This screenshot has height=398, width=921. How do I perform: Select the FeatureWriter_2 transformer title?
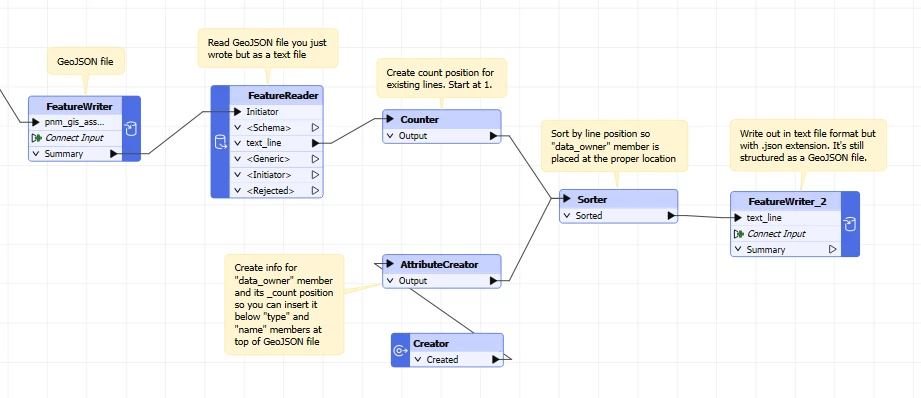[x=787, y=201]
